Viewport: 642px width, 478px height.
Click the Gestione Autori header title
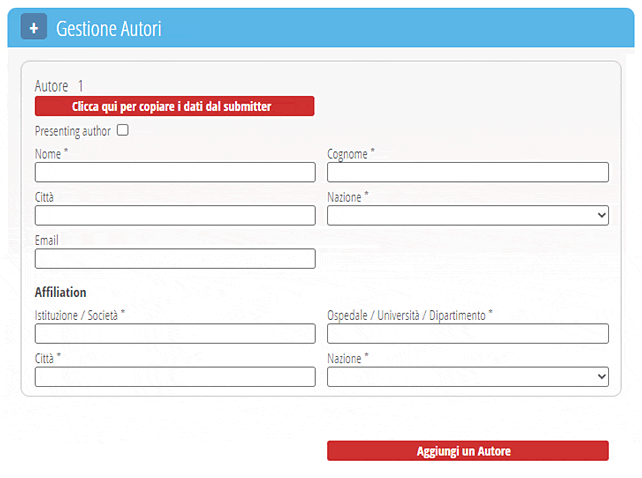(x=109, y=29)
